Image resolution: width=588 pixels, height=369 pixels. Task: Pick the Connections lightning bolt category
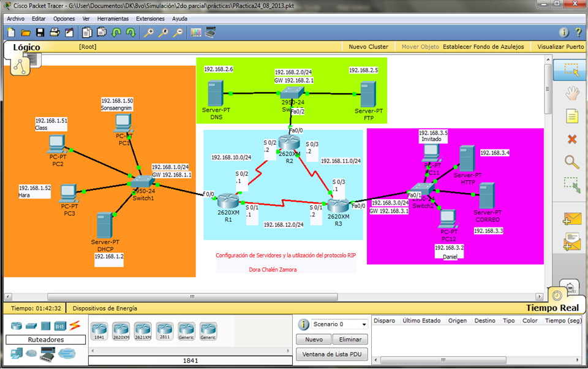tap(75, 325)
